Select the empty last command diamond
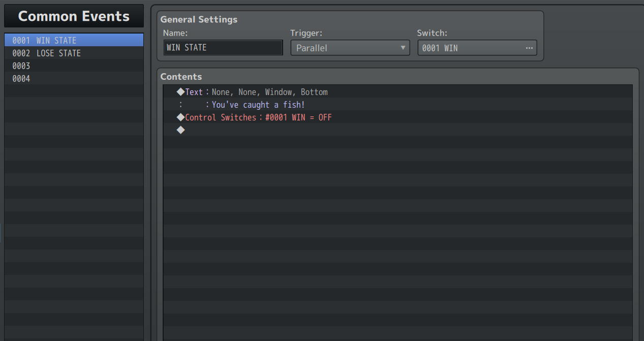This screenshot has height=341, width=644. 180,130
